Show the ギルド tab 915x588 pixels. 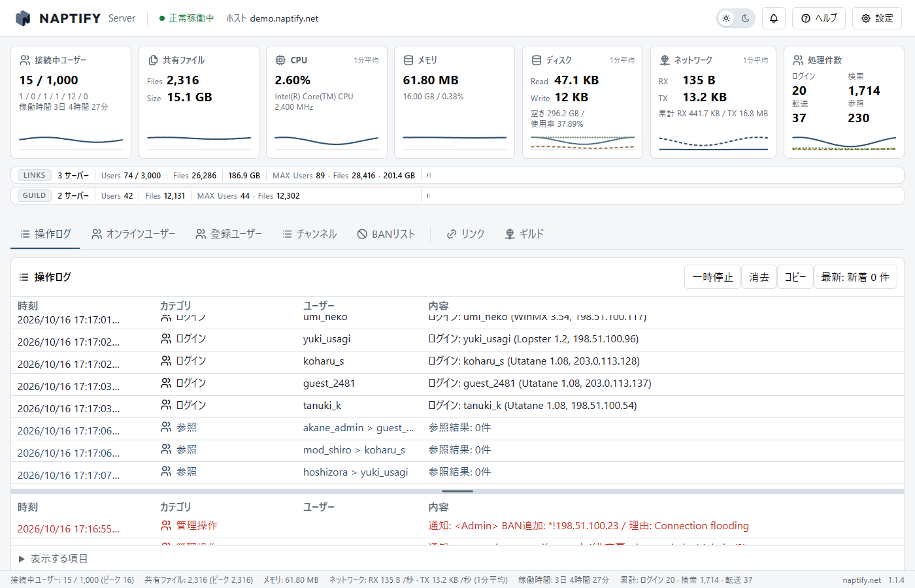[x=525, y=234]
